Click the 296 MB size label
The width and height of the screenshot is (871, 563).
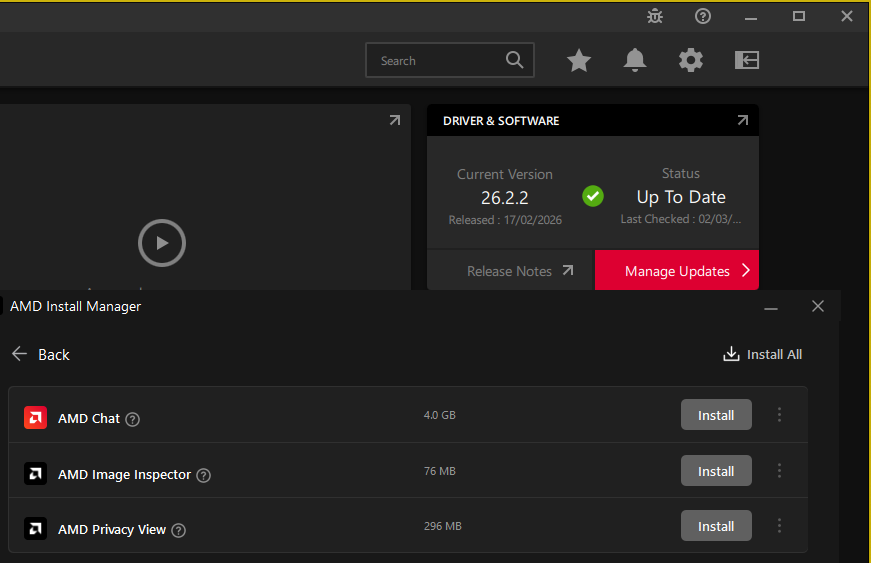[443, 526]
